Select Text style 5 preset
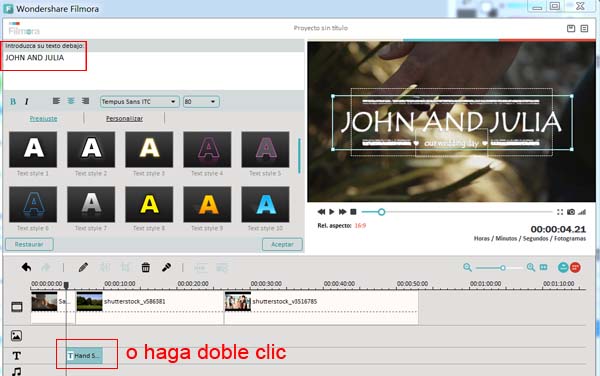Screen dimensions: 600x376 coord(266,150)
